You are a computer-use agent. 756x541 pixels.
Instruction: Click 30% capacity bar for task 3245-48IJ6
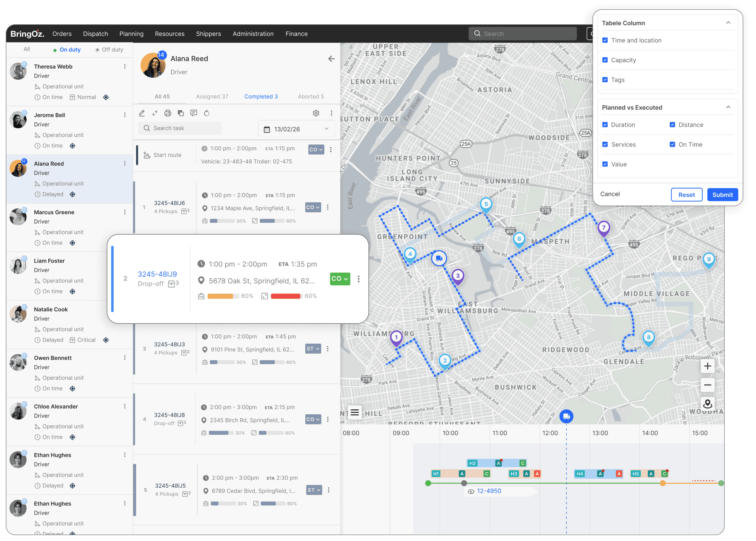[222, 221]
